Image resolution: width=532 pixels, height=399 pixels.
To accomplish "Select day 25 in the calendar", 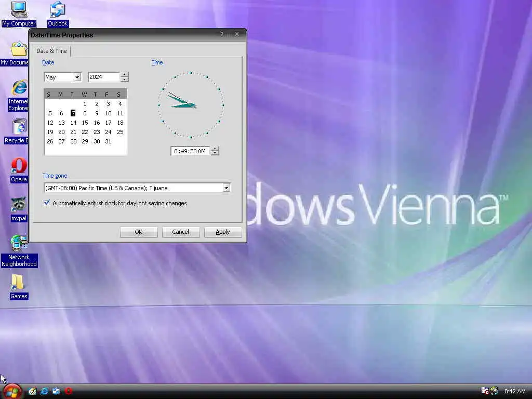I will 120,132.
